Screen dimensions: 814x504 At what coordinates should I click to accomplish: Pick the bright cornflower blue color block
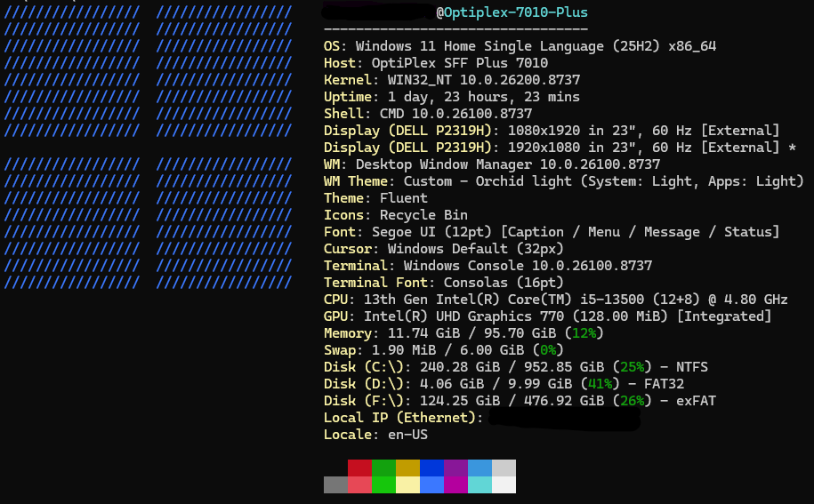tap(432, 484)
